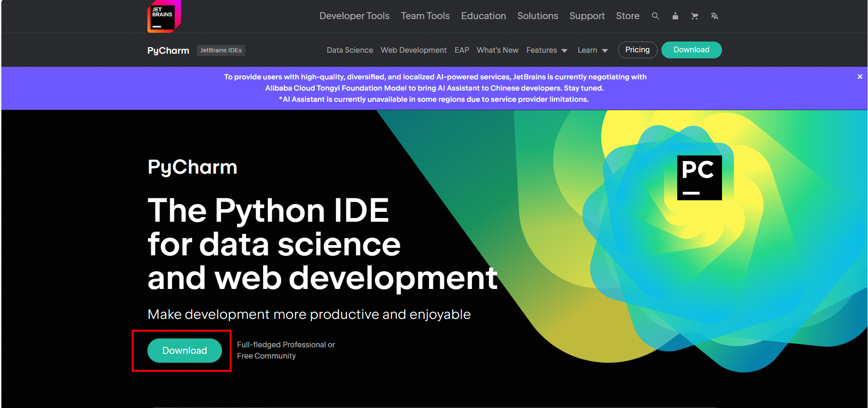The height and width of the screenshot is (408, 868).
Task: Open the Education menu
Action: (484, 16)
